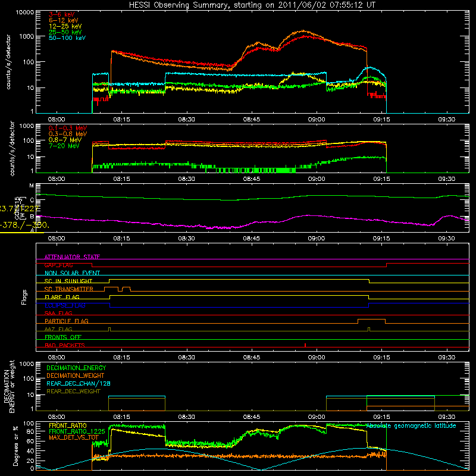Click the vertical Flags axis title

(x=24, y=297)
